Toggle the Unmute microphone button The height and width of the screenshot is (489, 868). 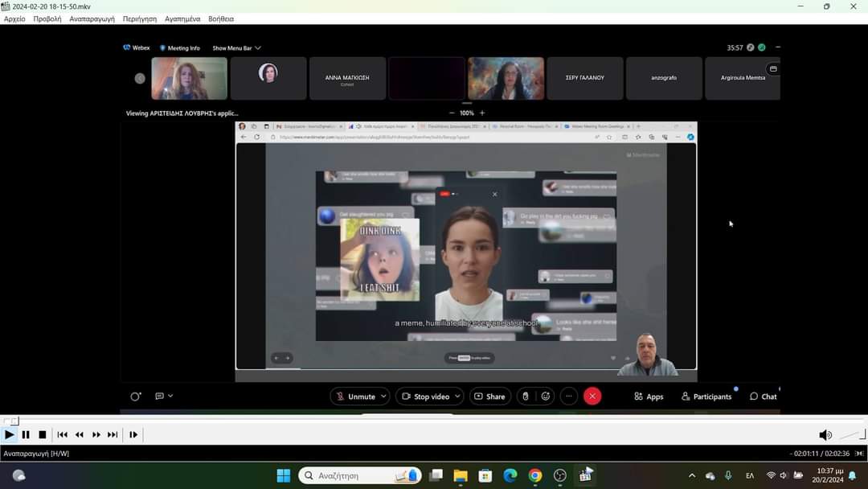(x=355, y=397)
